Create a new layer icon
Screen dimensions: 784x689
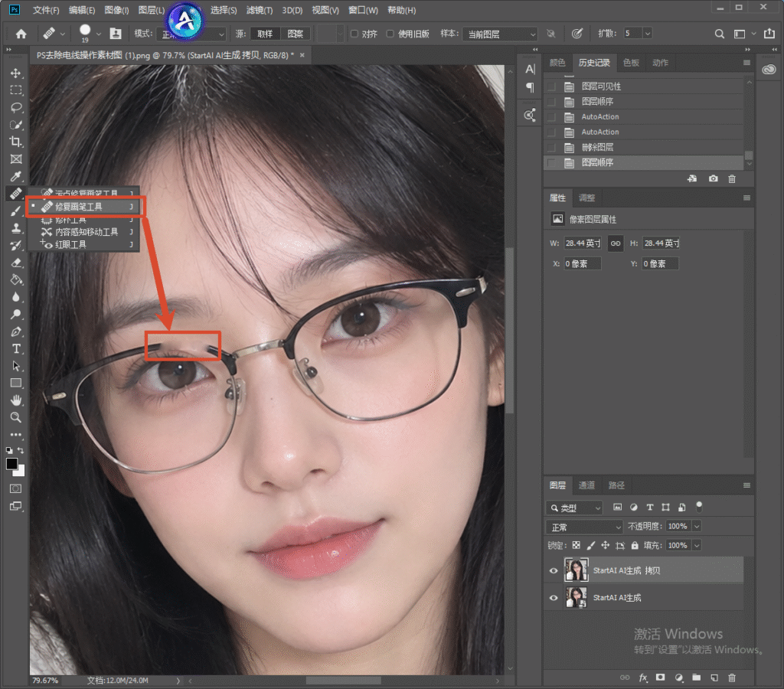[714, 678]
